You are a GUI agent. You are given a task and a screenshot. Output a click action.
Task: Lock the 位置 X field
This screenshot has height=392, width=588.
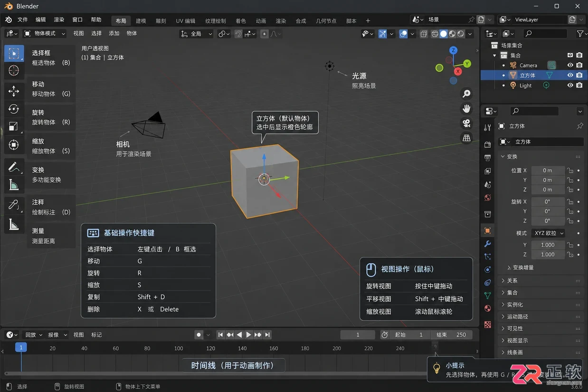click(570, 170)
